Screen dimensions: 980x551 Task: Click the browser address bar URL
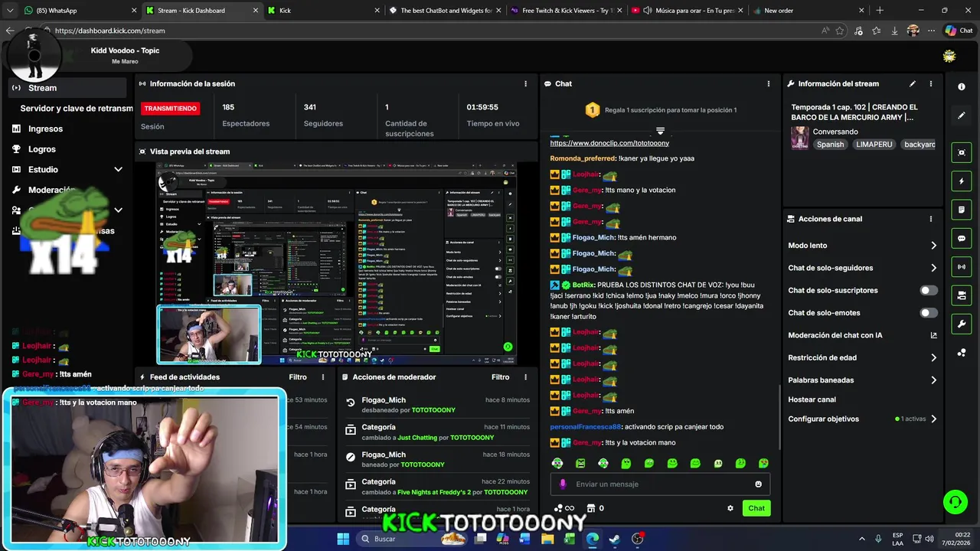coord(110,31)
